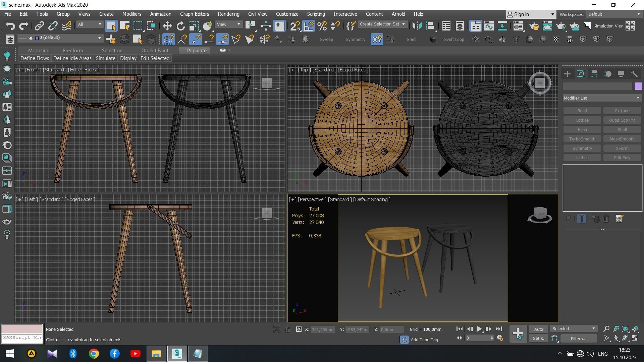Click Configure Modifier Sets icon
The width and height of the screenshot is (644, 362).
619,219
